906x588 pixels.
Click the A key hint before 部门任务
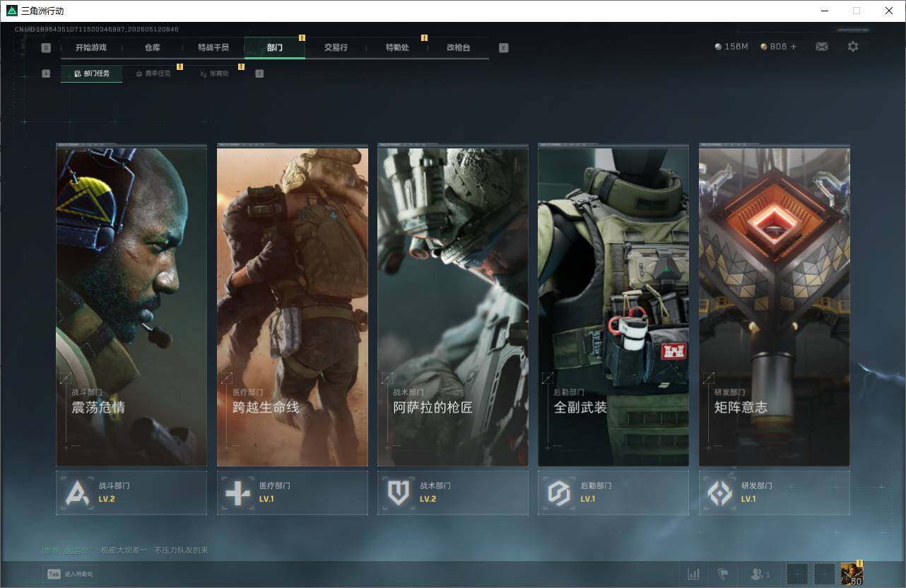coord(46,73)
